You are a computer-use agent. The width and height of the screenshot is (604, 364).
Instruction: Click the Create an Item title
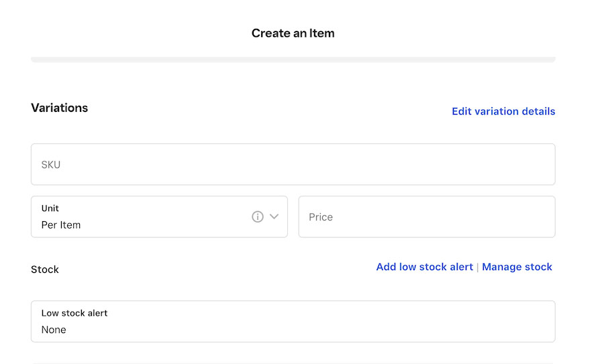[x=293, y=33]
